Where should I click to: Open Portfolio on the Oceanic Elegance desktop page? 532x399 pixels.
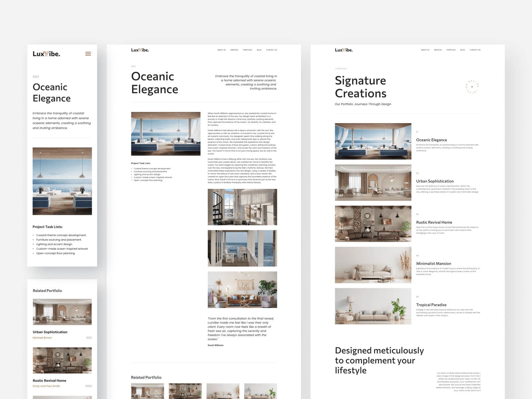pos(247,50)
